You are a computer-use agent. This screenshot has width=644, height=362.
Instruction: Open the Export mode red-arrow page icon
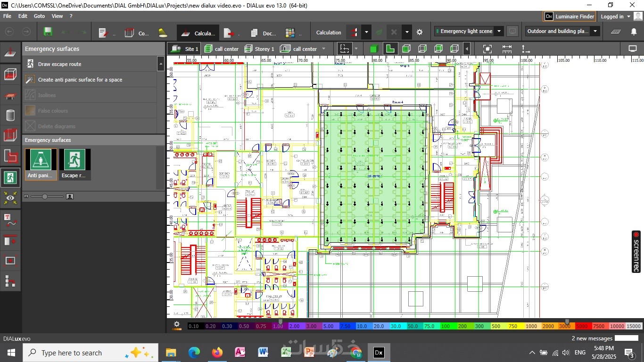click(x=229, y=33)
